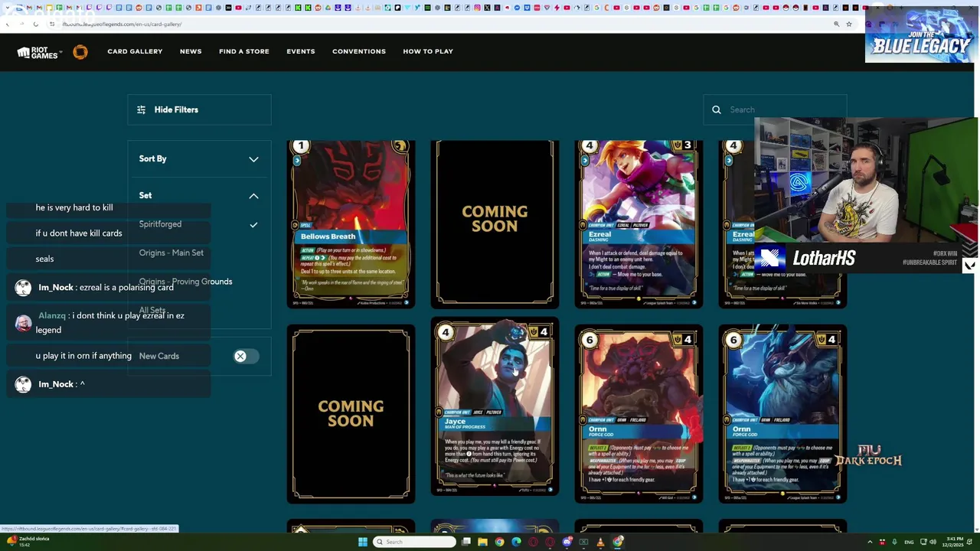Viewport: 980px width, 551px height.
Task: Select the All Sets filter option
Action: (152, 311)
